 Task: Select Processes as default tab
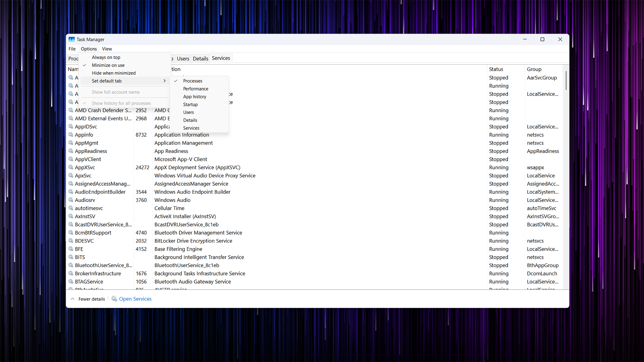pos(200,81)
